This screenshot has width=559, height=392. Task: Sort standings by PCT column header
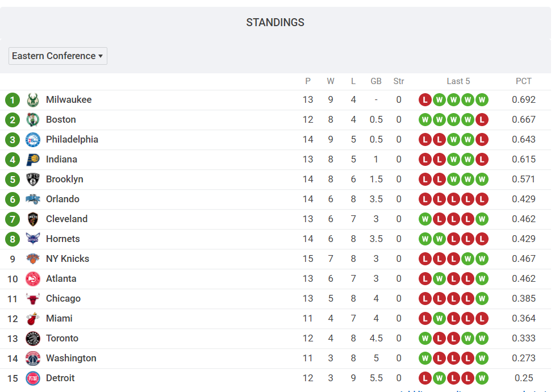523,81
